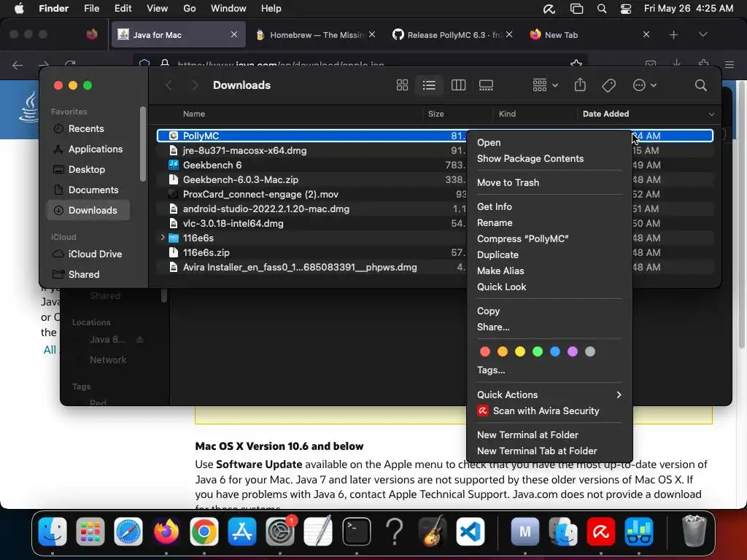This screenshot has height=560, width=747.
Task: Select Shared in front Finder sidebar
Action: pyautogui.click(x=84, y=274)
